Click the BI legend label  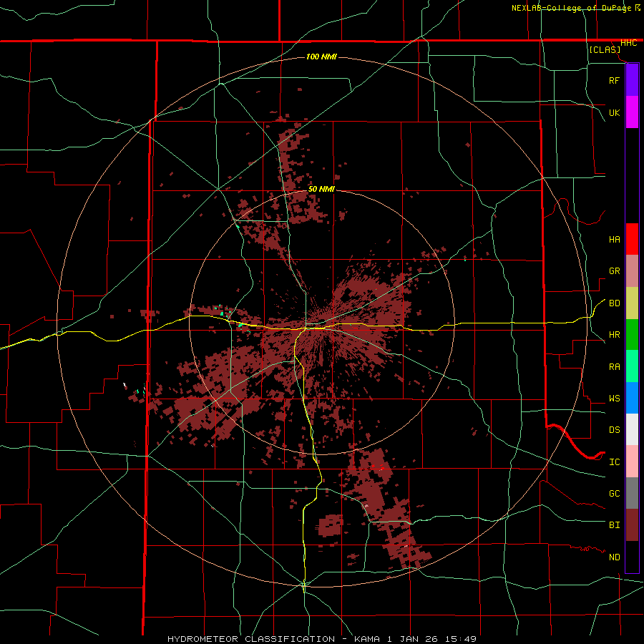[x=614, y=525]
